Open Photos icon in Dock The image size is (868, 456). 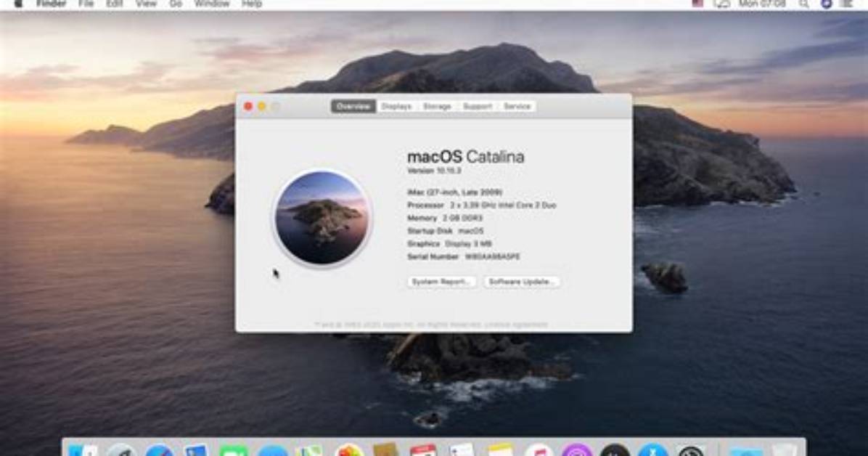(349, 450)
